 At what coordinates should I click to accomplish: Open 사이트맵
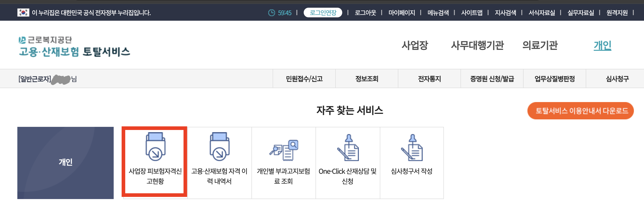(472, 13)
